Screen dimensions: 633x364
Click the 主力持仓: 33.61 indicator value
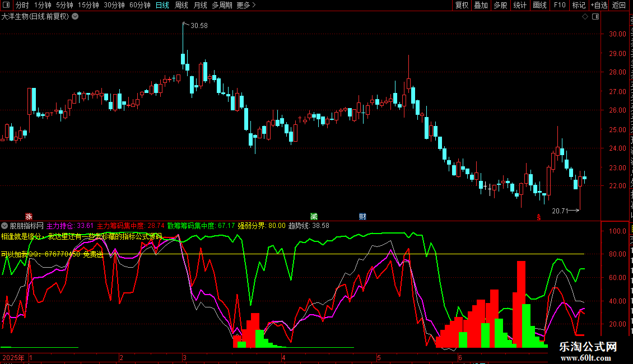coord(70,226)
